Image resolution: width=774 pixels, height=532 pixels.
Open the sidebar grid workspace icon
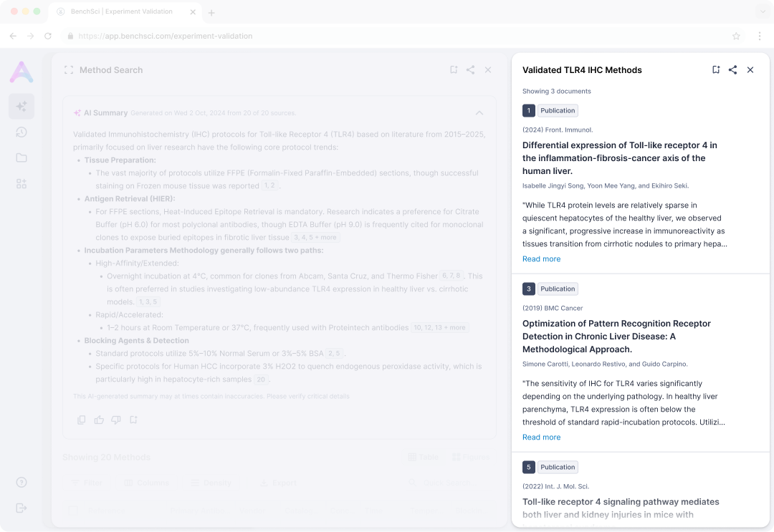tap(21, 183)
